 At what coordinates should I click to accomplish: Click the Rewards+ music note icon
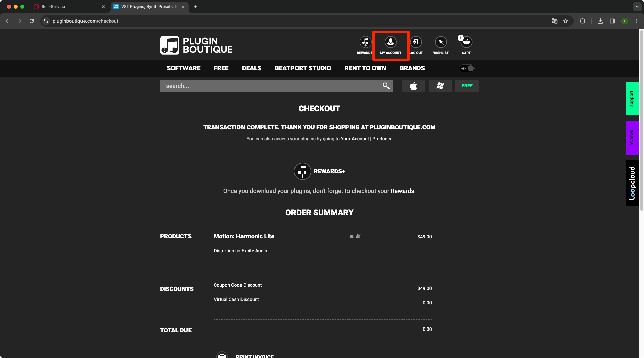click(302, 171)
